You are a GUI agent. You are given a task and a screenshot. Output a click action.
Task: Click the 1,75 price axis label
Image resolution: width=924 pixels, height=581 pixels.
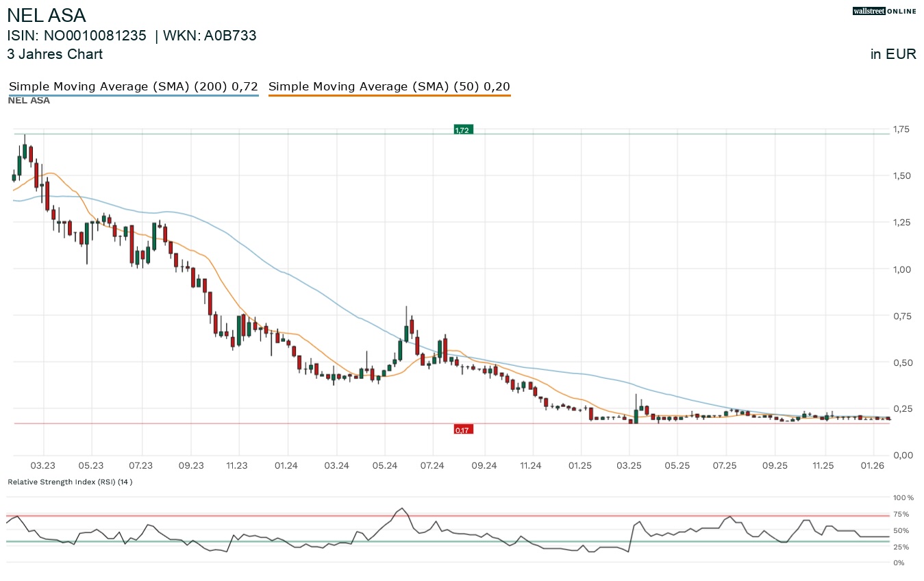(901, 129)
